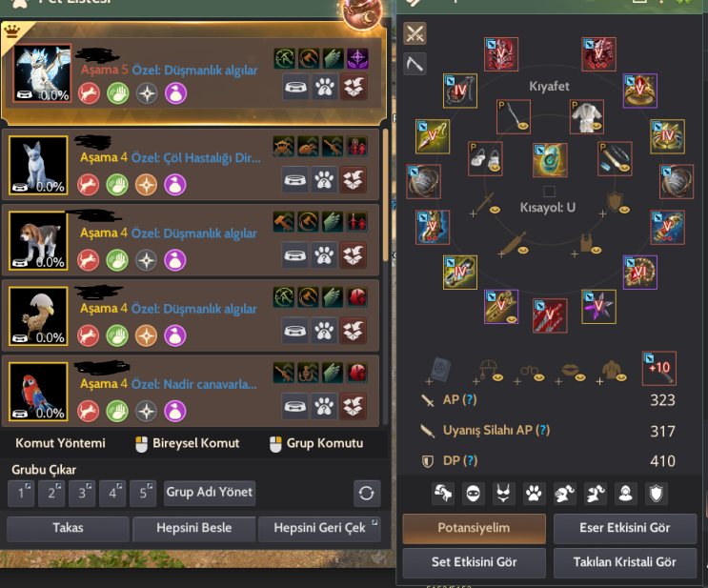Click the paw icon on the fox pet row
The image size is (708, 588).
point(324,180)
